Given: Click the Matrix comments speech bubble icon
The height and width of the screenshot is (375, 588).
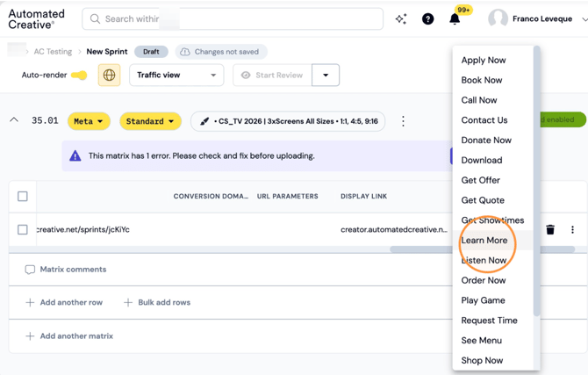Looking at the screenshot, I should pos(30,270).
